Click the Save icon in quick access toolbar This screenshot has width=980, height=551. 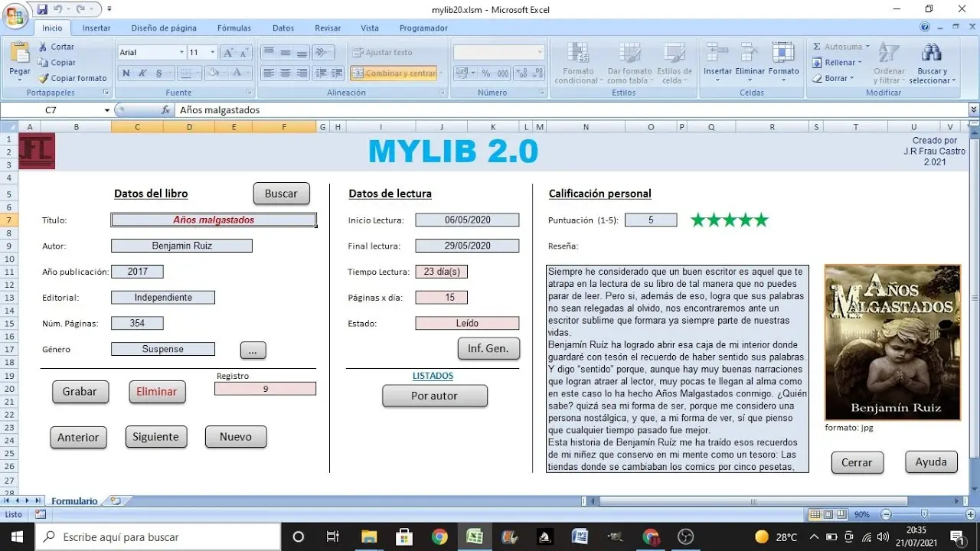[x=43, y=10]
